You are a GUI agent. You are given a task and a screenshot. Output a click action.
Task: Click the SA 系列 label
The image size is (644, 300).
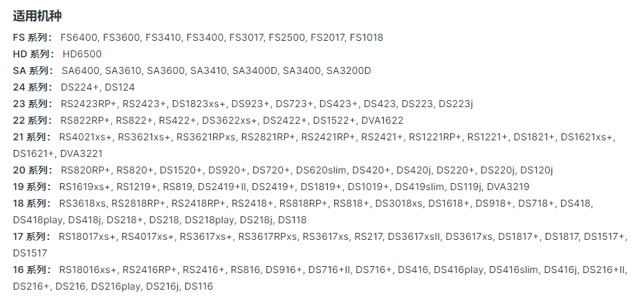click(33, 71)
